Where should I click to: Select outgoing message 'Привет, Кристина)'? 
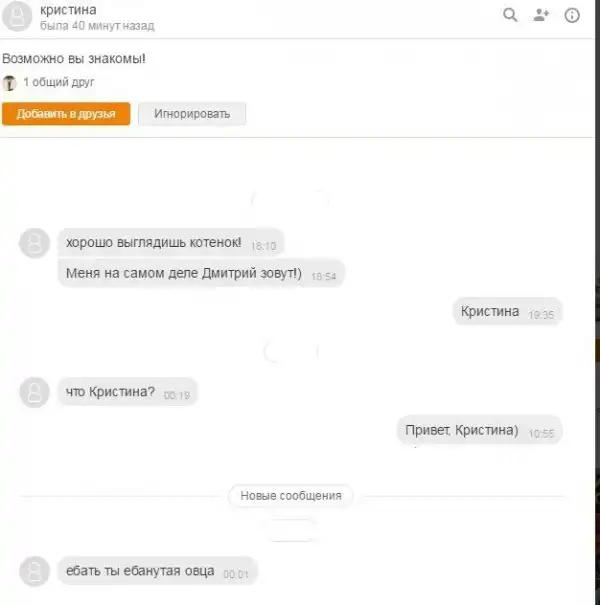[x=480, y=430]
